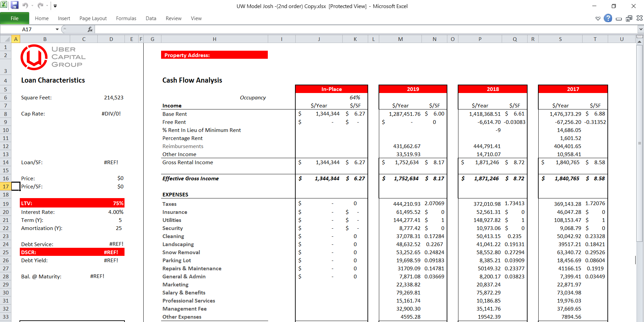Open Microsoft Excel Help

[607, 18]
